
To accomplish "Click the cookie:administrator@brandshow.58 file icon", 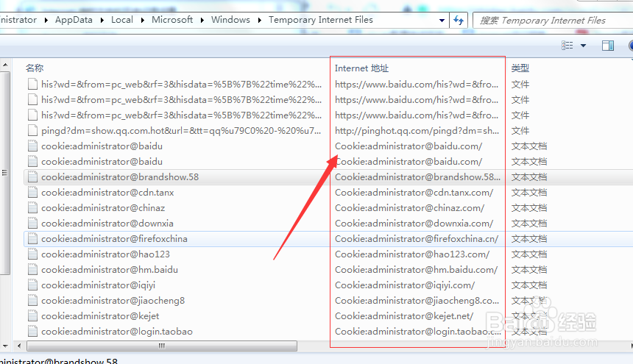I will (32, 177).
